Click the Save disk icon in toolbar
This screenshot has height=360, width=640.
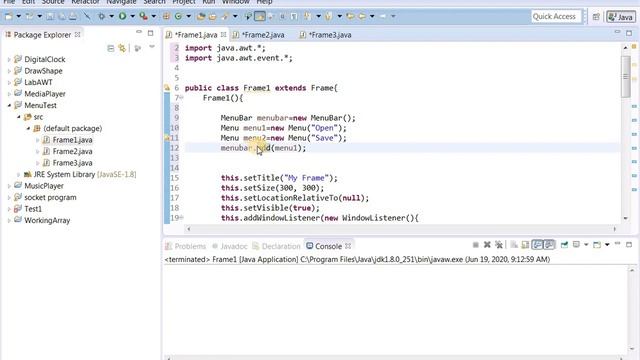pyautogui.click(x=50, y=16)
